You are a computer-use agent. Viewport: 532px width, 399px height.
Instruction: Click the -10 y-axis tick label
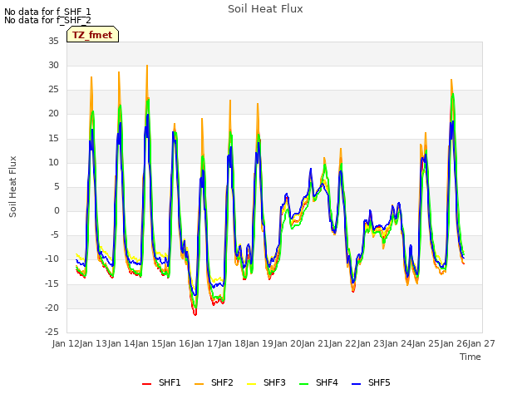(52, 259)
